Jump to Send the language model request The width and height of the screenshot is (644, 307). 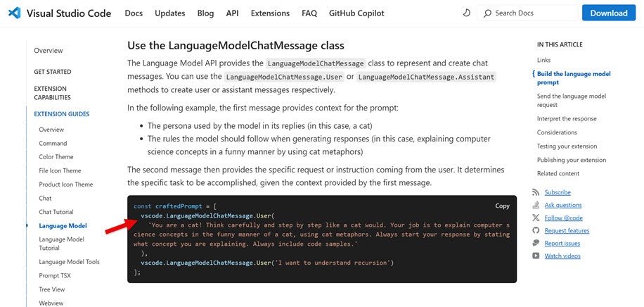(572, 101)
